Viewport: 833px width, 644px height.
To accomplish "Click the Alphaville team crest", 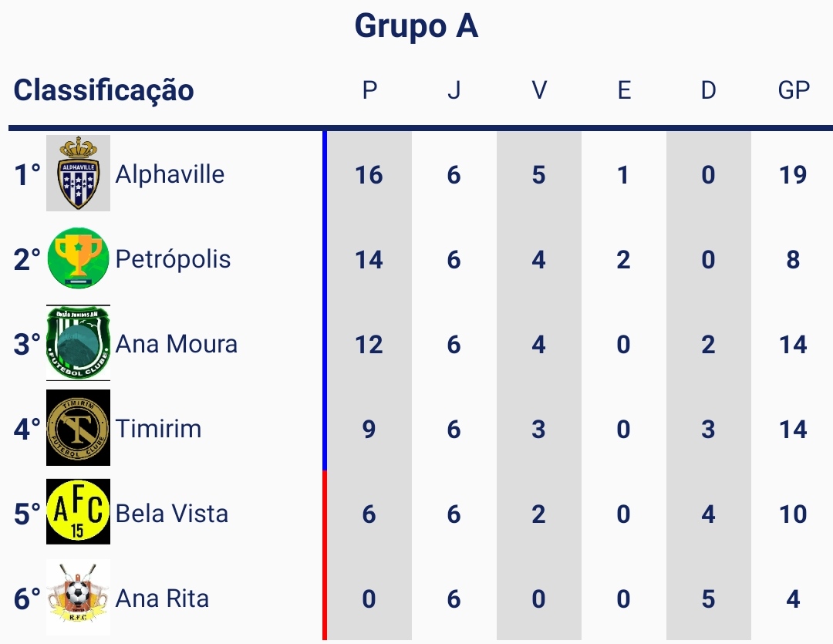I will click(x=78, y=174).
